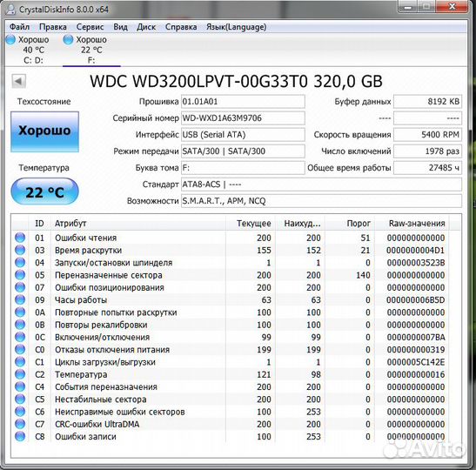The image size is (476, 470).
Task: Click status orb for События переназначения row
Action: [20, 386]
